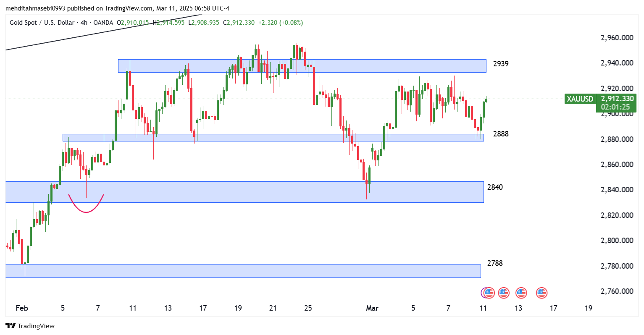This screenshot has height=335, width=644.
Task: Click the high value H2,914.595
Action: pyautogui.click(x=168, y=23)
